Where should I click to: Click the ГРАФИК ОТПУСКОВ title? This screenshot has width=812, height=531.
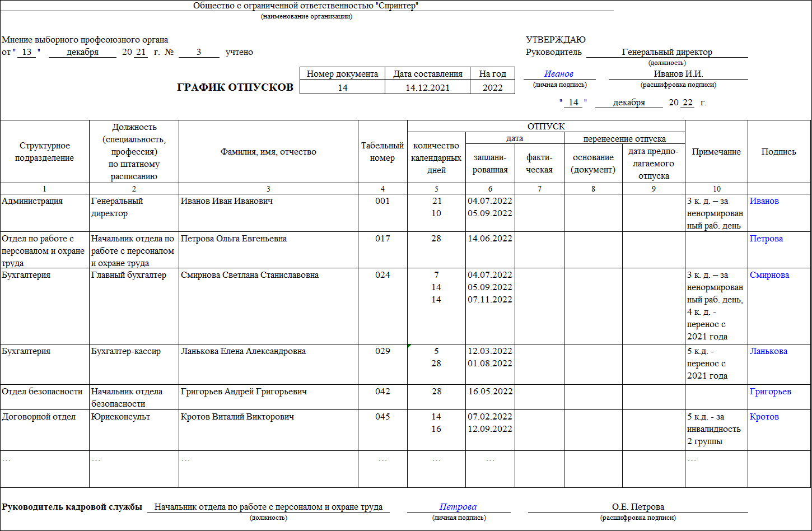coord(235,87)
